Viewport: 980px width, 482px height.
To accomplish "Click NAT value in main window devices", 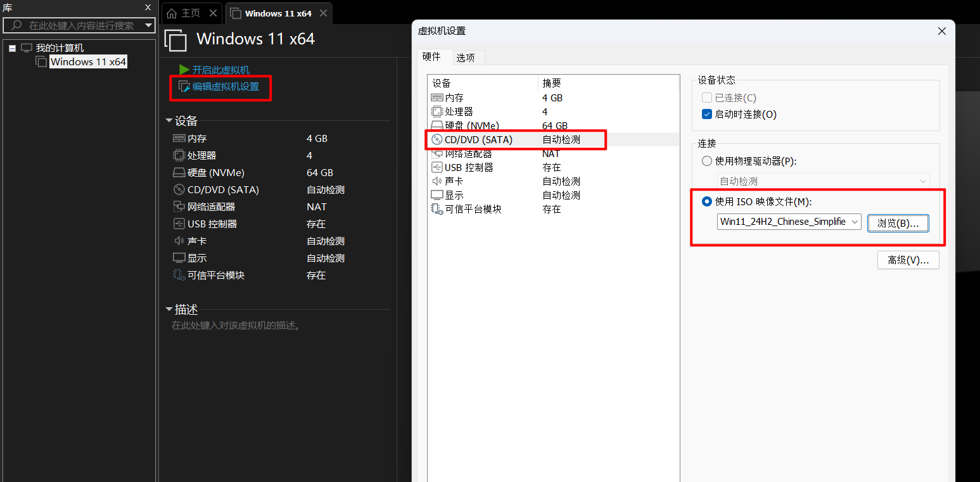I will [317, 206].
